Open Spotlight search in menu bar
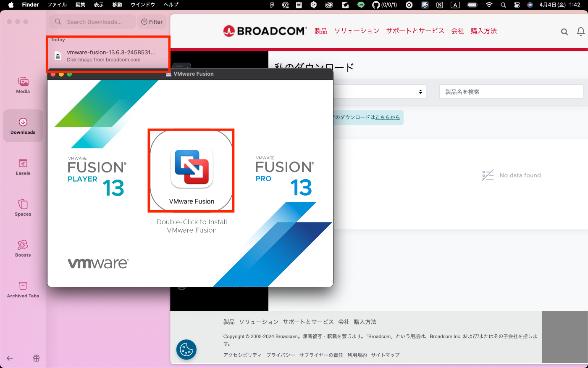The height and width of the screenshot is (368, 588). click(503, 5)
